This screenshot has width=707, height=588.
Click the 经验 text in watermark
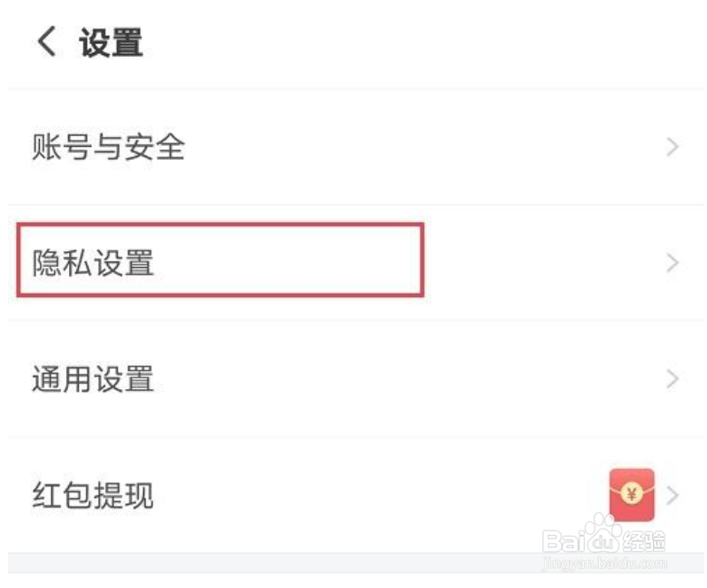644,540
